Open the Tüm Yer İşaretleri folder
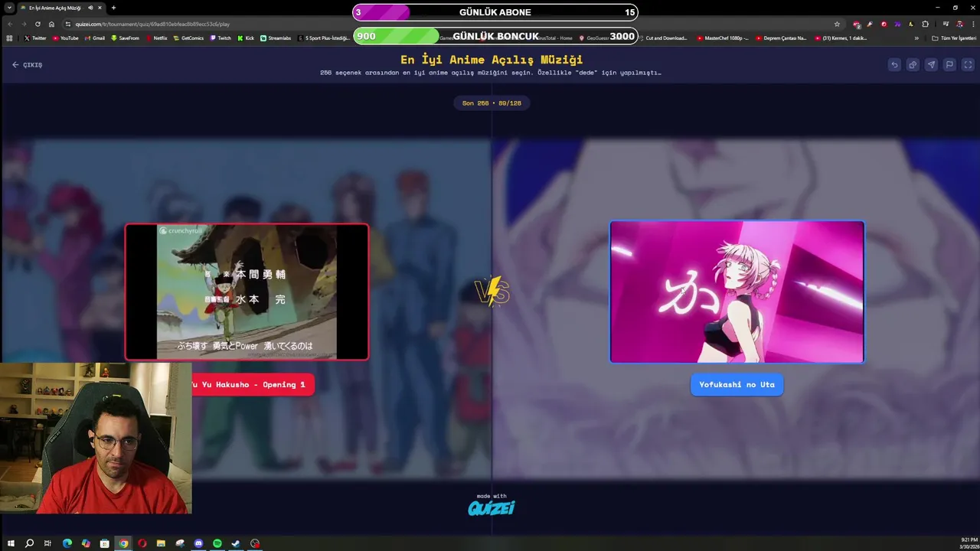Image resolution: width=980 pixels, height=551 pixels. 954,37
